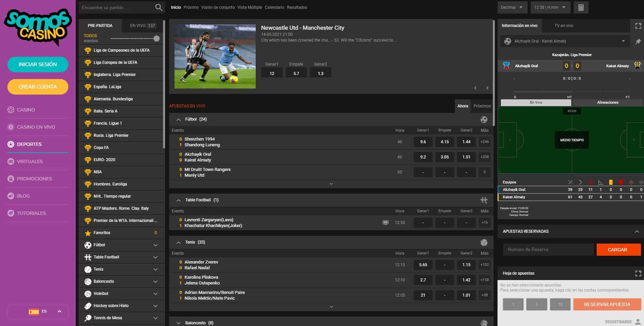Open the 12:58 H:mm time format dropdown
The width and height of the screenshot is (644, 326).
pyautogui.click(x=550, y=7)
